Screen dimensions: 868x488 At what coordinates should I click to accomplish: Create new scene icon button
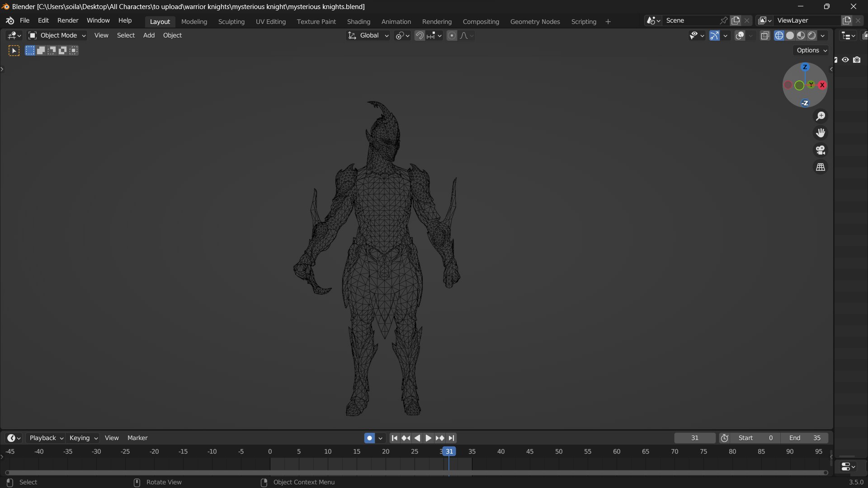736,21
